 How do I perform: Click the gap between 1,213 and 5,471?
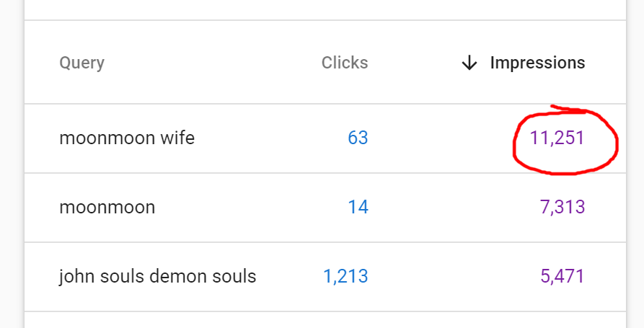click(454, 276)
